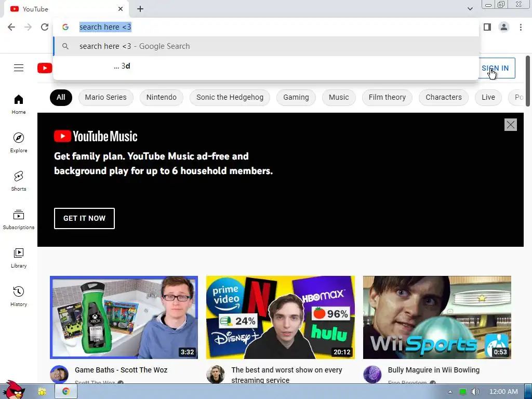Open the streaming service video thumbnail
This screenshot has height=399, width=532.
(x=281, y=317)
